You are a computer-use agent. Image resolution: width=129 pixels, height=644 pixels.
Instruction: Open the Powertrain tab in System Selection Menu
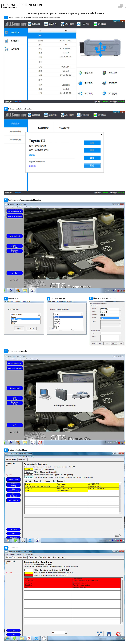coord(38,481)
